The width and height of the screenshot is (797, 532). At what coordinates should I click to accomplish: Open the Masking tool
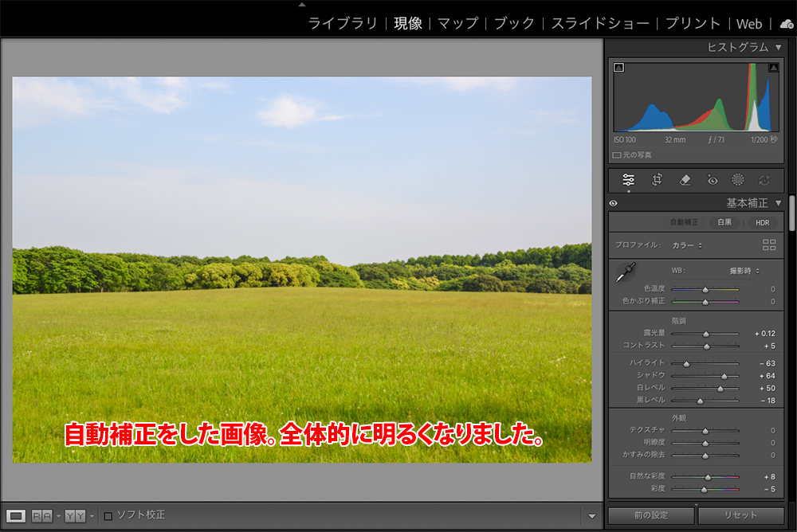coord(739,180)
